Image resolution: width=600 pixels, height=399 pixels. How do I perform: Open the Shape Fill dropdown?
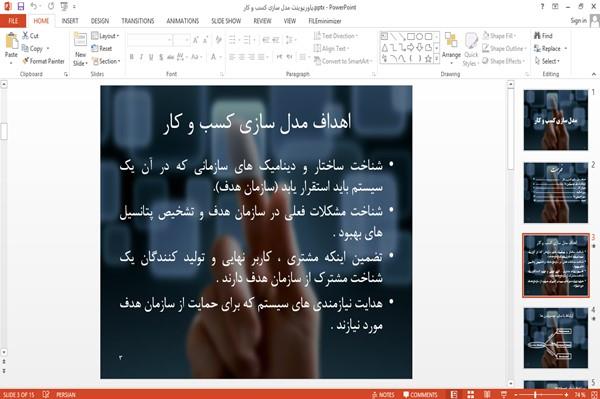499,36
